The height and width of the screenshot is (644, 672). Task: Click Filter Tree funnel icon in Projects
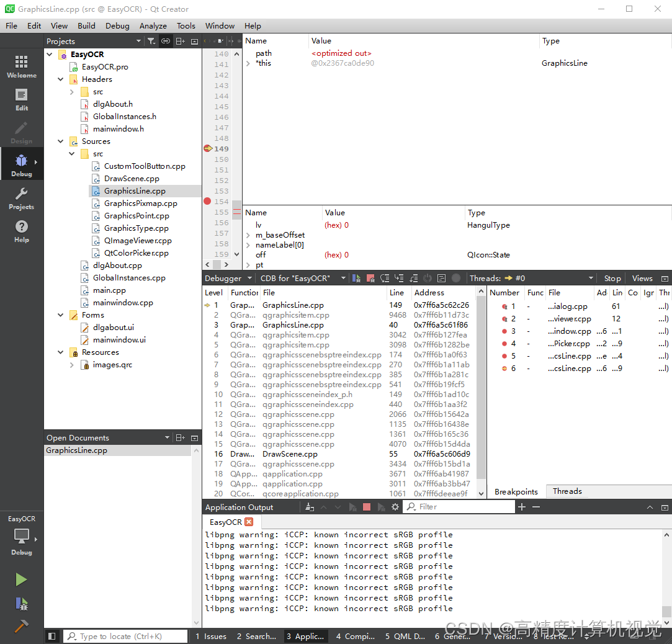pyautogui.click(x=151, y=41)
